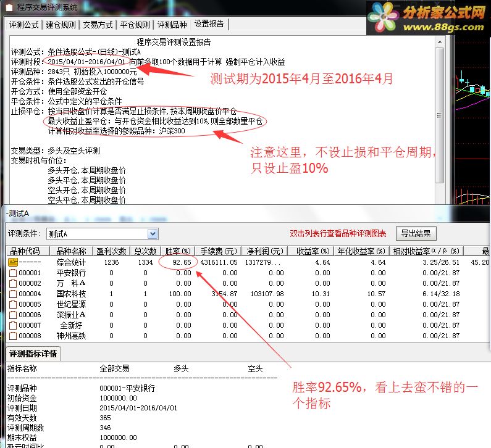Switch to the 评测品种 tab

click(x=172, y=25)
